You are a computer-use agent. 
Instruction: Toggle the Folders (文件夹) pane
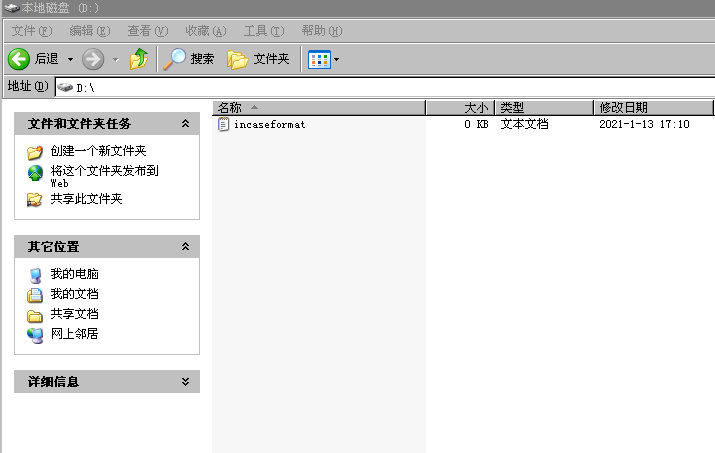(258, 59)
